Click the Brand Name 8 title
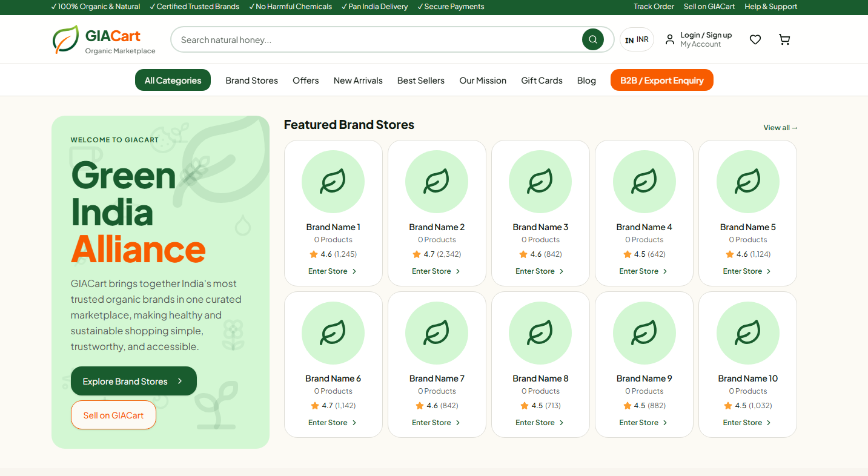 tap(540, 378)
